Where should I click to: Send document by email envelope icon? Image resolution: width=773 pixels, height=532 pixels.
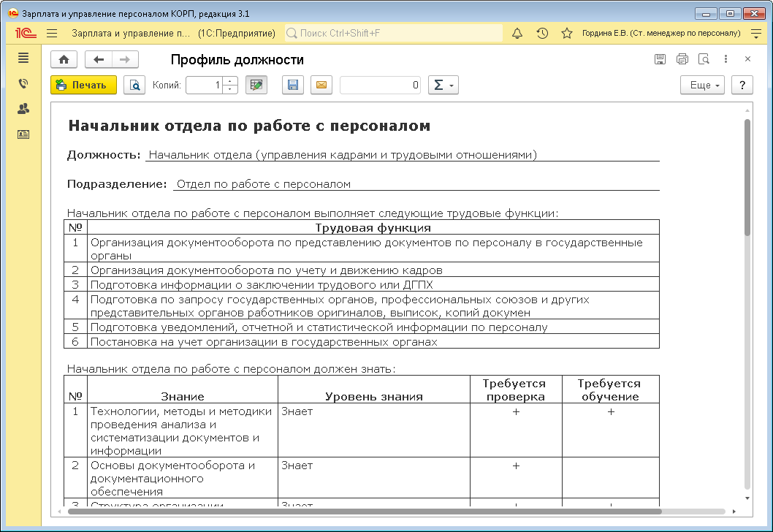point(321,85)
